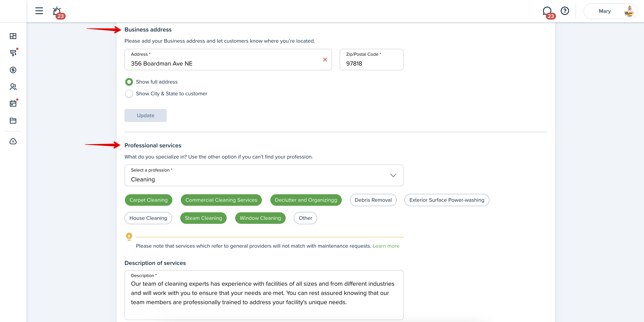644x322 pixels.
Task: Select the Debris Removal chip
Action: click(373, 200)
